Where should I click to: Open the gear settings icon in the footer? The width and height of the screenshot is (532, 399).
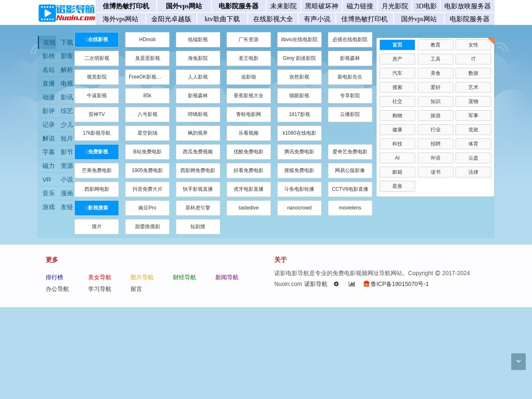coord(336,284)
